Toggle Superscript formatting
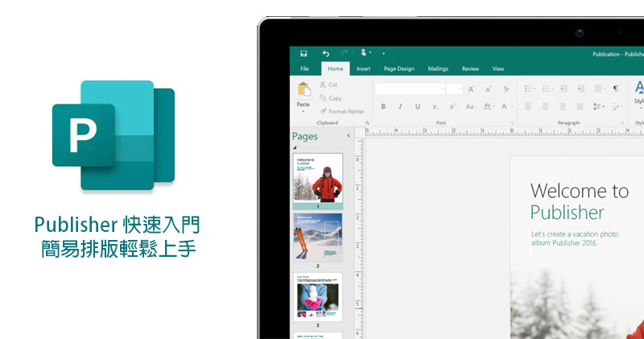The height and width of the screenshot is (339, 644). [452, 106]
